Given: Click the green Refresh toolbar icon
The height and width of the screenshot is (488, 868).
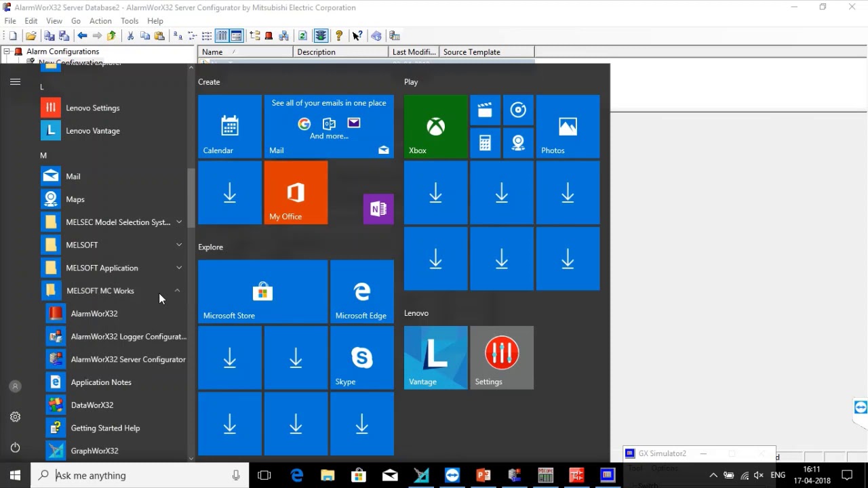Looking at the screenshot, I should point(302,36).
